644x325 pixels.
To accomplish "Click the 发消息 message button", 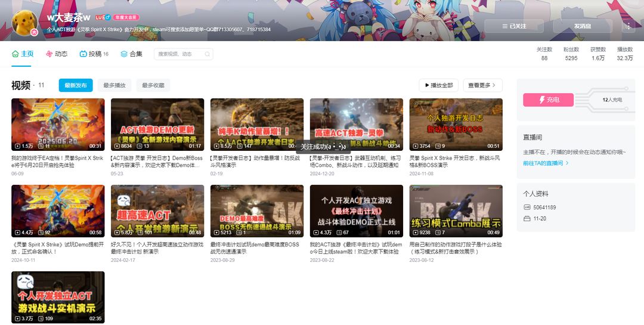I will (x=583, y=26).
